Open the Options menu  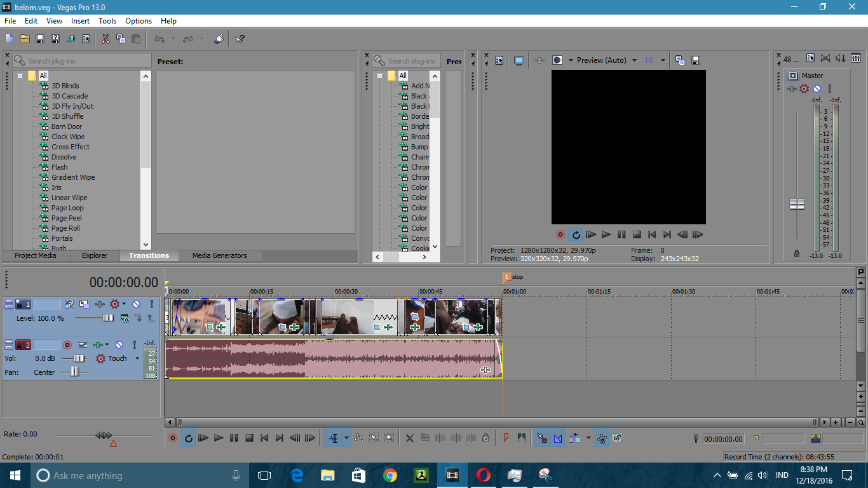138,21
